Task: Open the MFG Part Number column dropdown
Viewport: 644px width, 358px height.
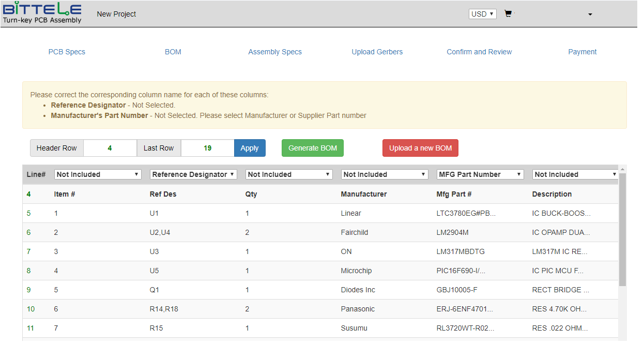Action: point(480,174)
